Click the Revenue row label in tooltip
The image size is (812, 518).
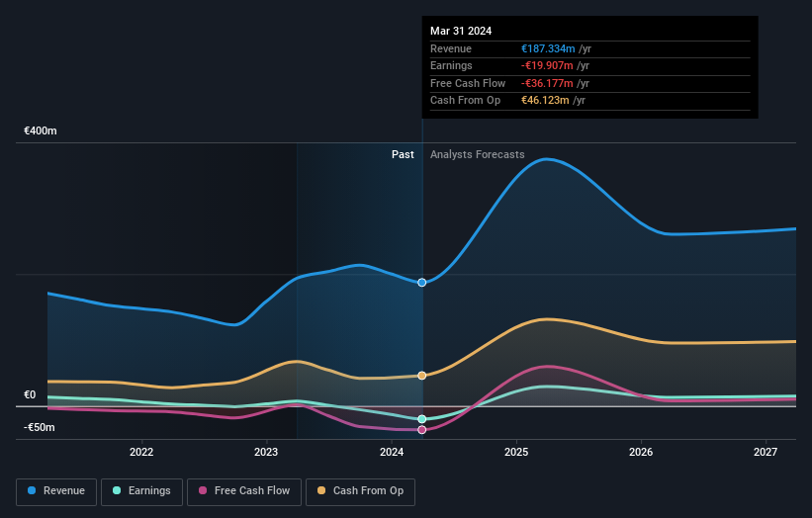point(451,48)
